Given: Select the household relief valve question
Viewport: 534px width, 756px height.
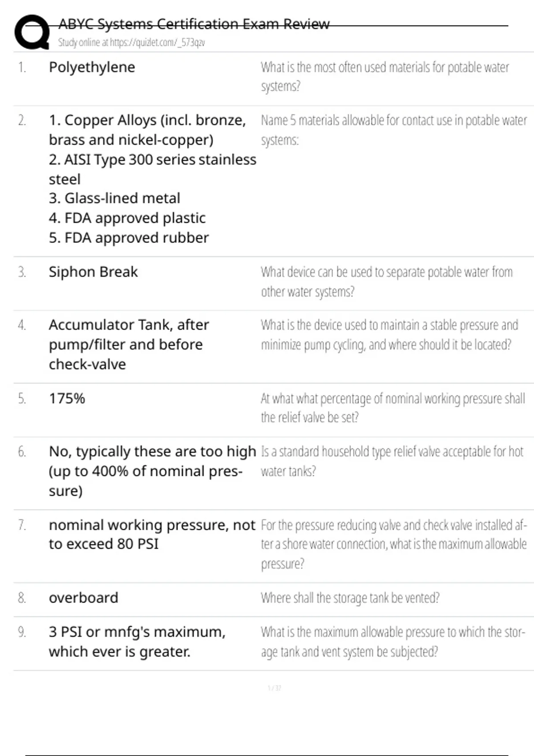Looking at the screenshot, I should (392, 461).
